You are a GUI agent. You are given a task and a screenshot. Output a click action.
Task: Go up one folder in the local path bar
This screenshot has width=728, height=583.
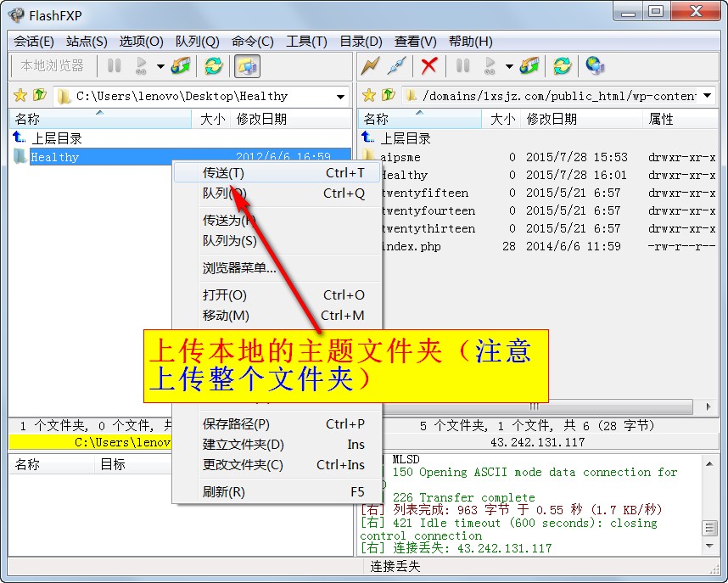pyautogui.click(x=40, y=95)
